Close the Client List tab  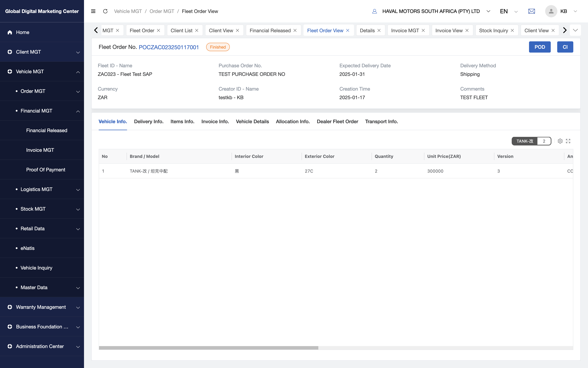(x=197, y=30)
